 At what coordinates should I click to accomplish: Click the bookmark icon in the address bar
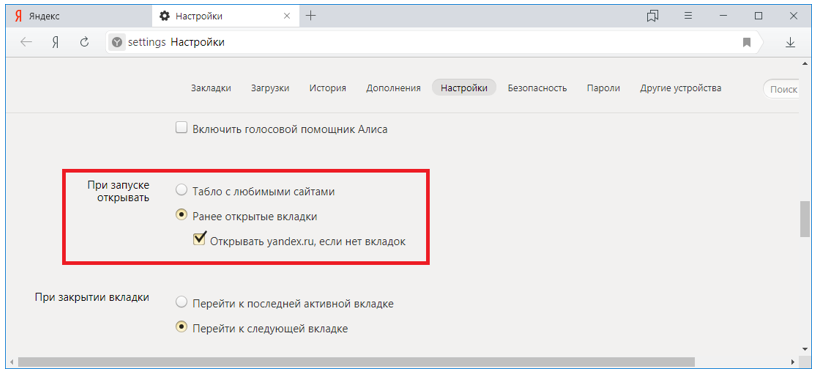tap(747, 42)
